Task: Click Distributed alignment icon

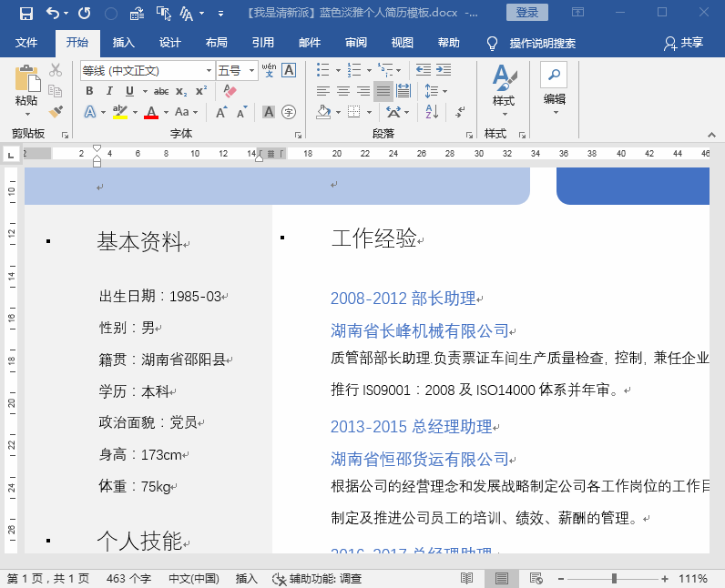Action: coord(403,91)
